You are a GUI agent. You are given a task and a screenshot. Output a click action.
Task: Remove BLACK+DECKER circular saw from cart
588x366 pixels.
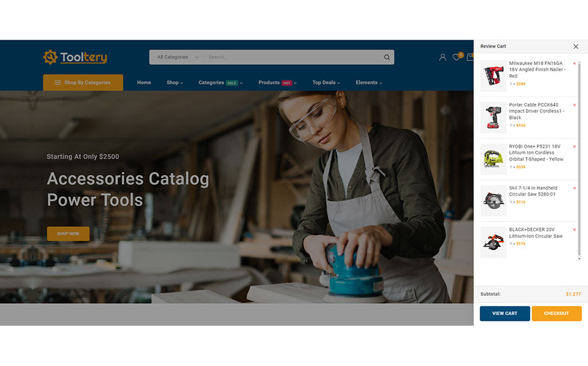(574, 230)
